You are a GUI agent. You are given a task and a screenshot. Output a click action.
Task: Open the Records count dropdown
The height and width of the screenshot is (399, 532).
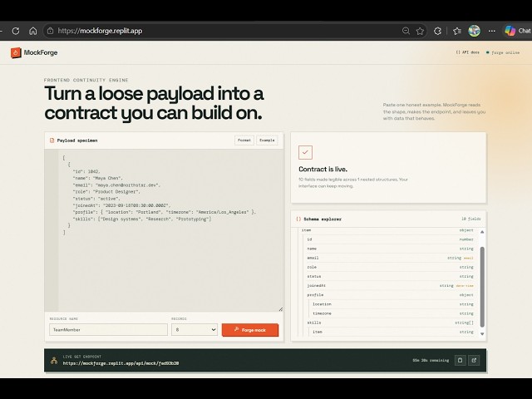pos(195,329)
